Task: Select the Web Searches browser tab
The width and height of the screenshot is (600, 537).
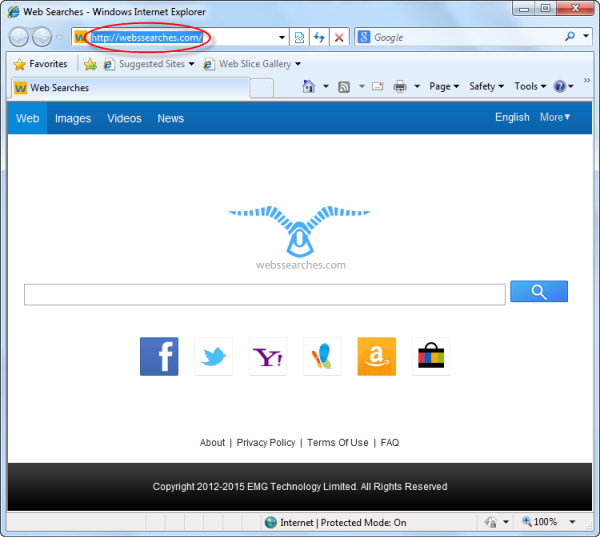Action: point(130,88)
